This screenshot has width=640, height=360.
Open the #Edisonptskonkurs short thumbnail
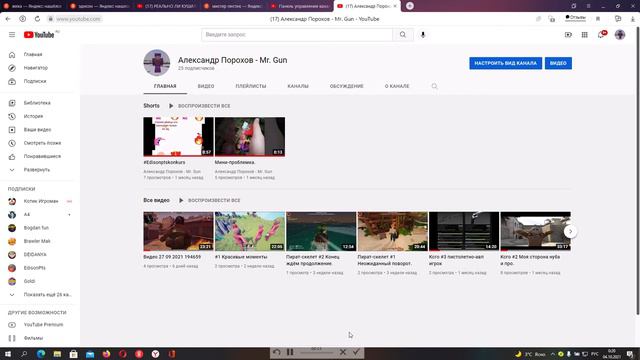178,137
